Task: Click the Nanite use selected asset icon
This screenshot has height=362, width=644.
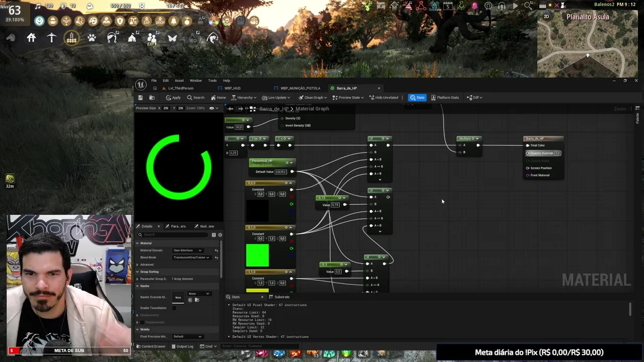Action: pos(190,300)
